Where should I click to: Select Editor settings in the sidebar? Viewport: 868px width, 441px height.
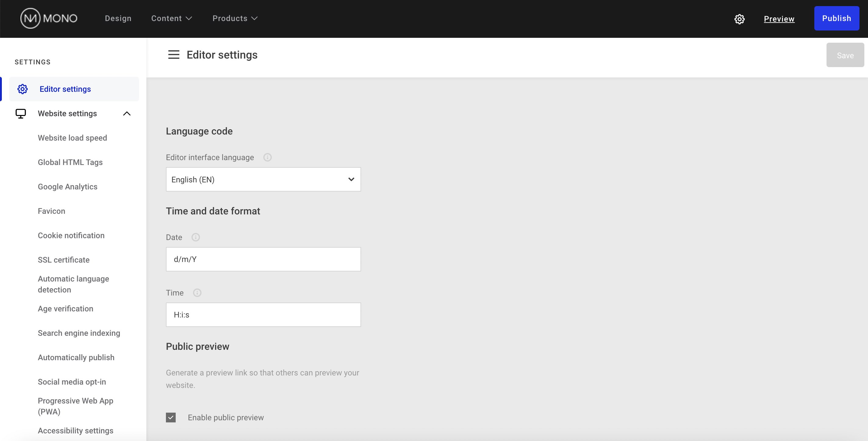pyautogui.click(x=74, y=89)
